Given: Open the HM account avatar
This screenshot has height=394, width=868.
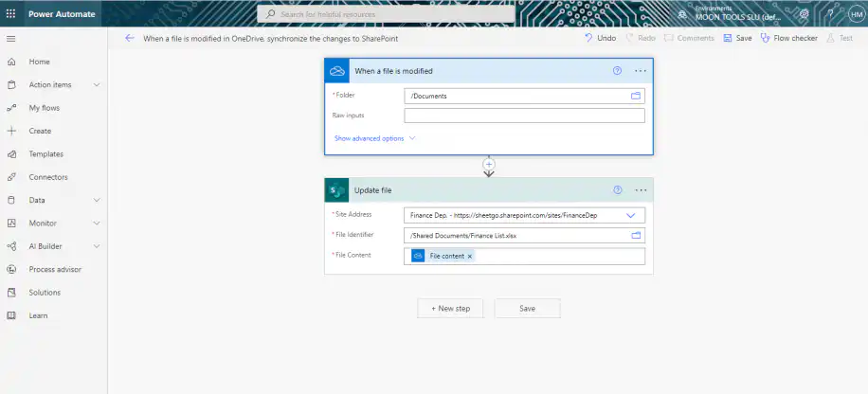Looking at the screenshot, I should tap(856, 14).
